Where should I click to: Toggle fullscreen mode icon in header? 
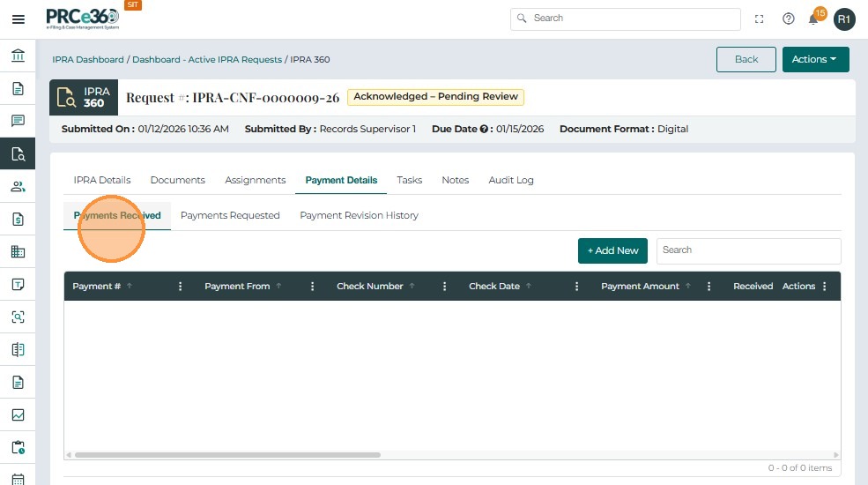pos(759,19)
